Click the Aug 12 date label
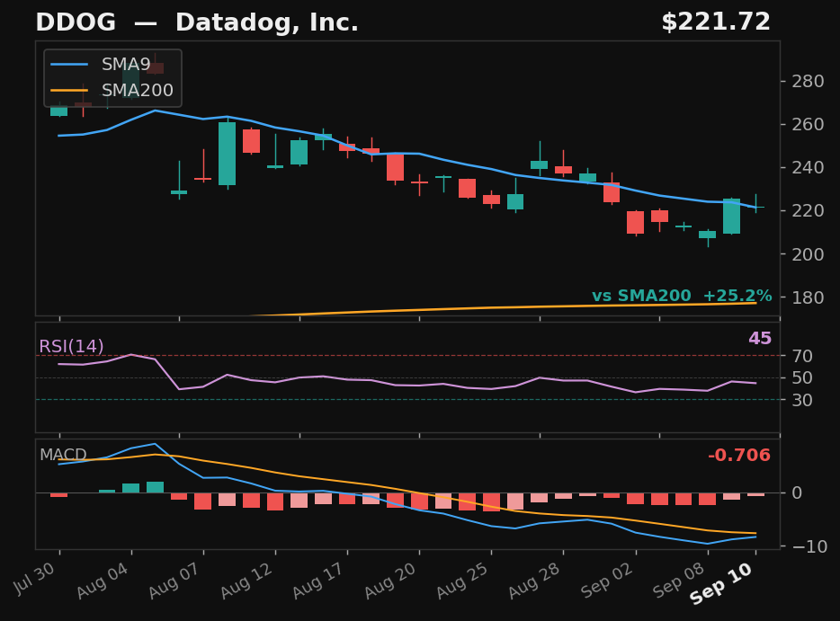The width and height of the screenshot is (840, 621). point(246,581)
